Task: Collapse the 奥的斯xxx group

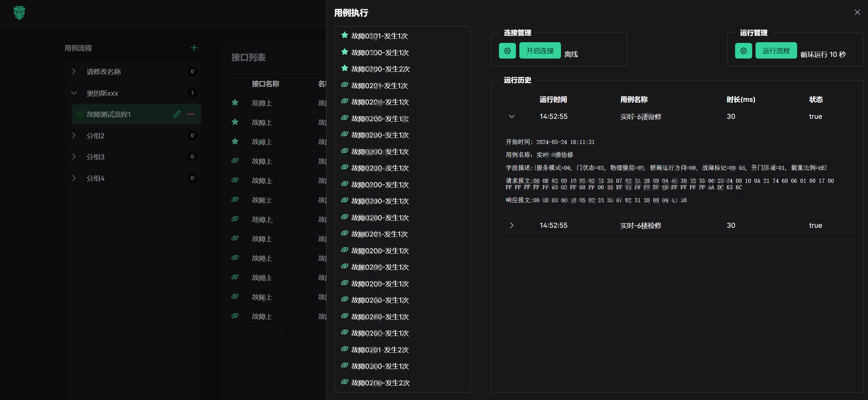Action: (74, 93)
